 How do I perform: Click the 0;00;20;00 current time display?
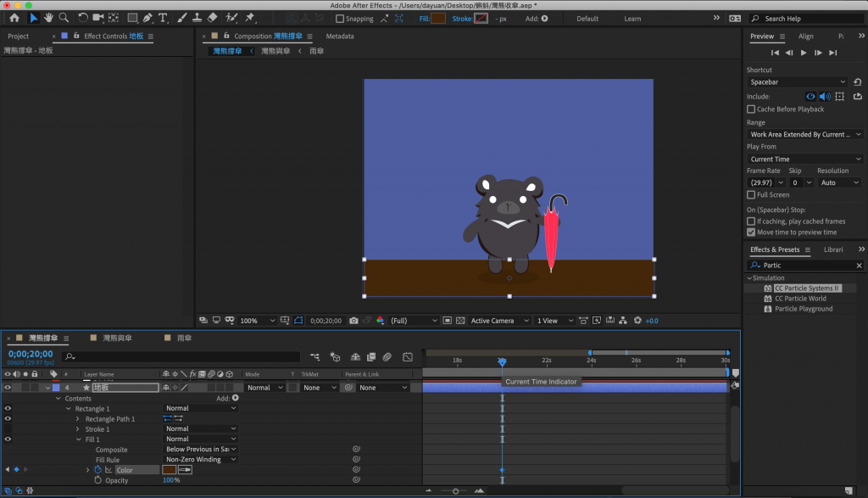tap(31, 354)
